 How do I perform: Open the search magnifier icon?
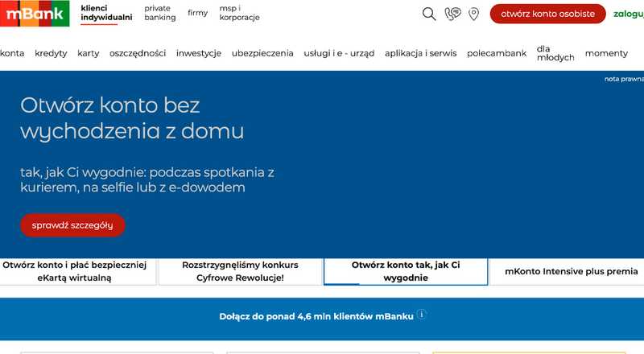(429, 14)
